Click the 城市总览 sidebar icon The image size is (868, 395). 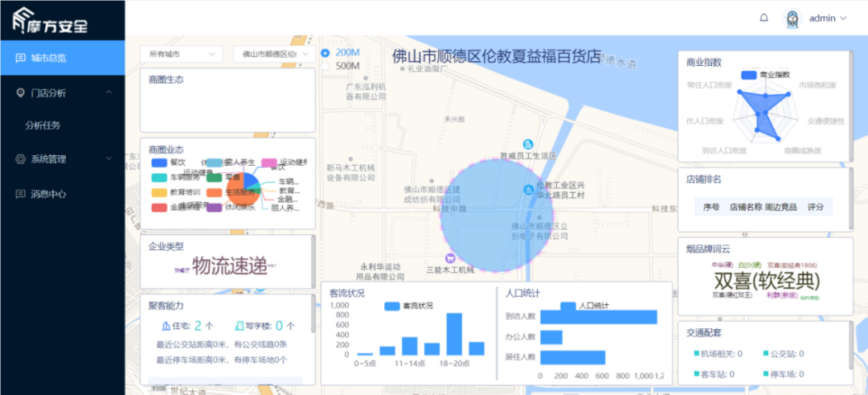[x=20, y=58]
